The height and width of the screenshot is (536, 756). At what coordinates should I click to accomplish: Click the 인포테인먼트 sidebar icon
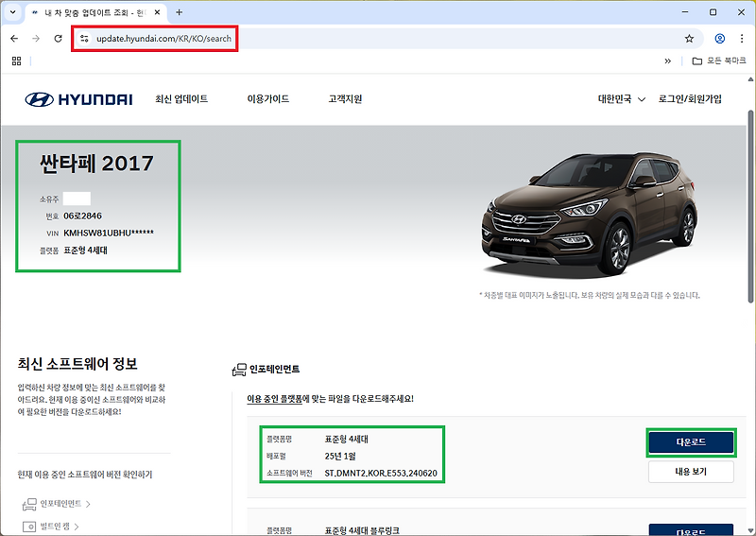click(29, 504)
